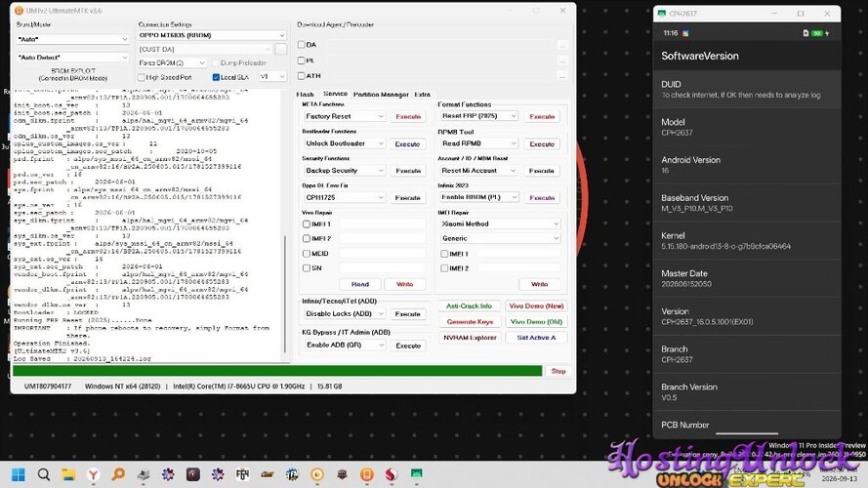The width and height of the screenshot is (868, 488).
Task: Click the Vivo Repair SN input field
Action: [382, 267]
